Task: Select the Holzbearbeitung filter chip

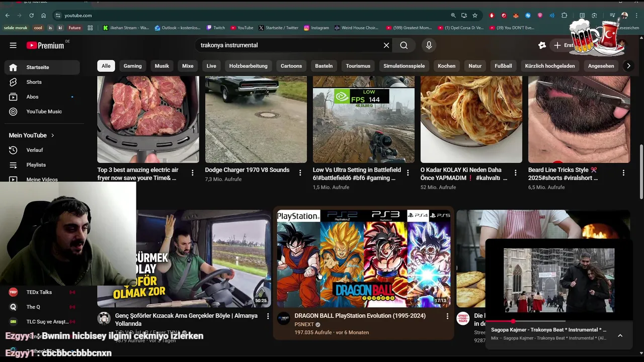Action: point(249,66)
